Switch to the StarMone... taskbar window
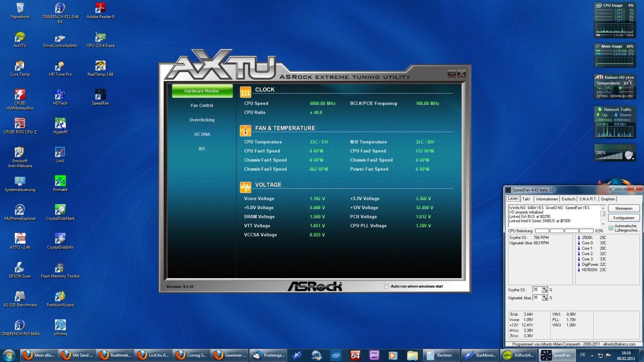 click(480, 355)
